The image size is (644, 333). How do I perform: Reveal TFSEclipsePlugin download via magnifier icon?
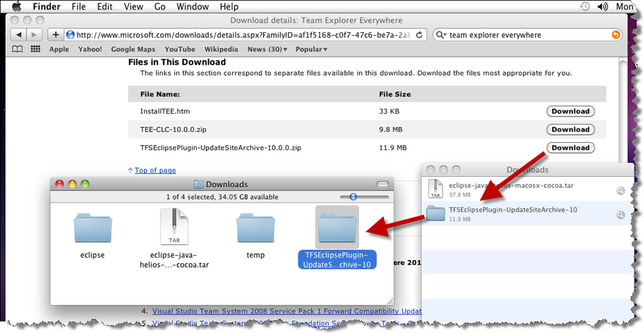[621, 215]
